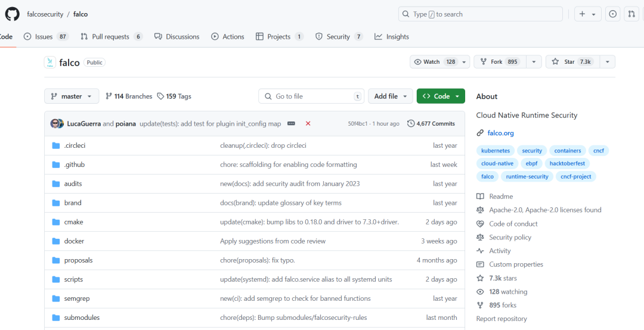The width and height of the screenshot is (644, 330).
Task: Expand commit message ellipsis button
Action: click(x=291, y=123)
